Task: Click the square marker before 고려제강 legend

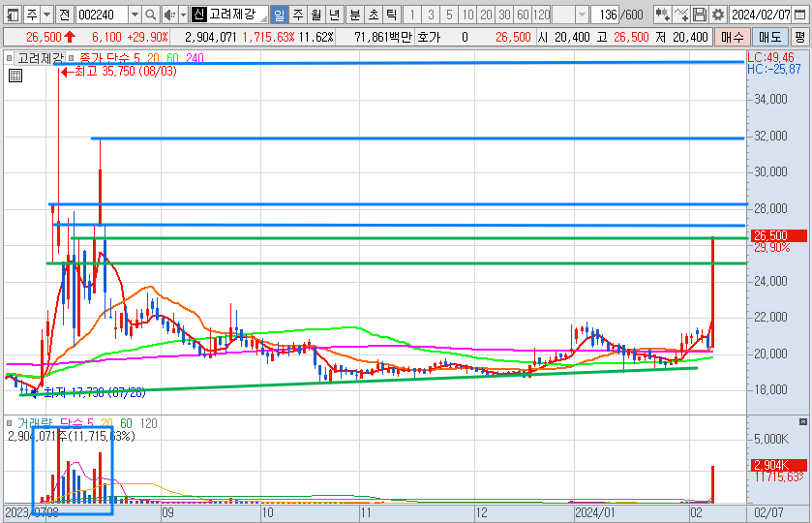Action: point(10,58)
